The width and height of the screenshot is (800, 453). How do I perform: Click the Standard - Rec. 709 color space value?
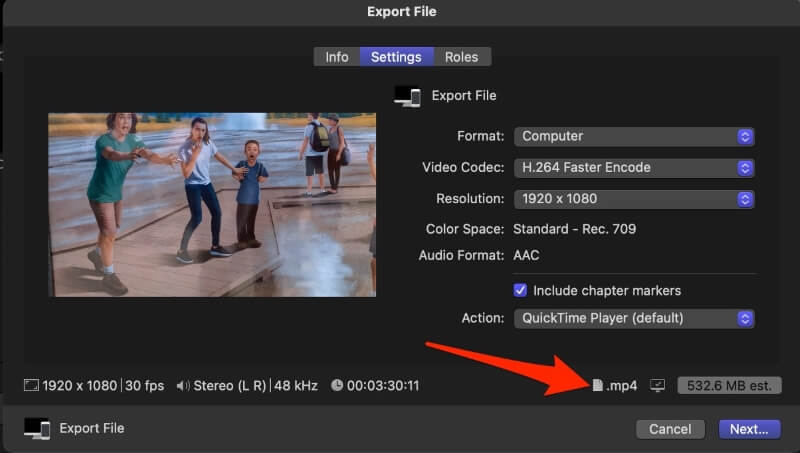(574, 229)
